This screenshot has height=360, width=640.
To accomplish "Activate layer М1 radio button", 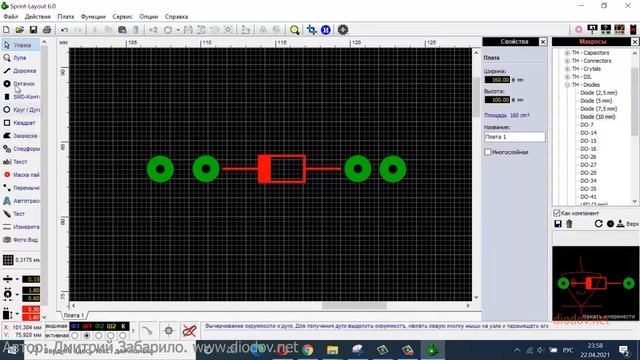I will pos(75,336).
